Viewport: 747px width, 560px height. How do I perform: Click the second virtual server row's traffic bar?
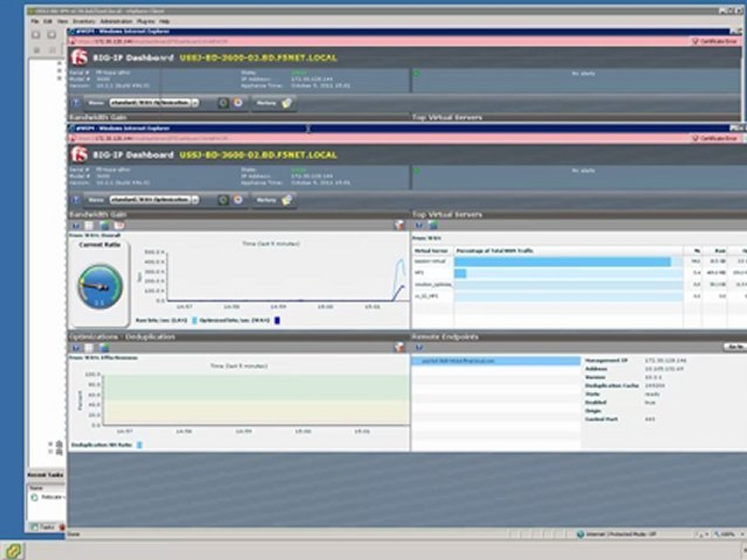tap(460, 273)
